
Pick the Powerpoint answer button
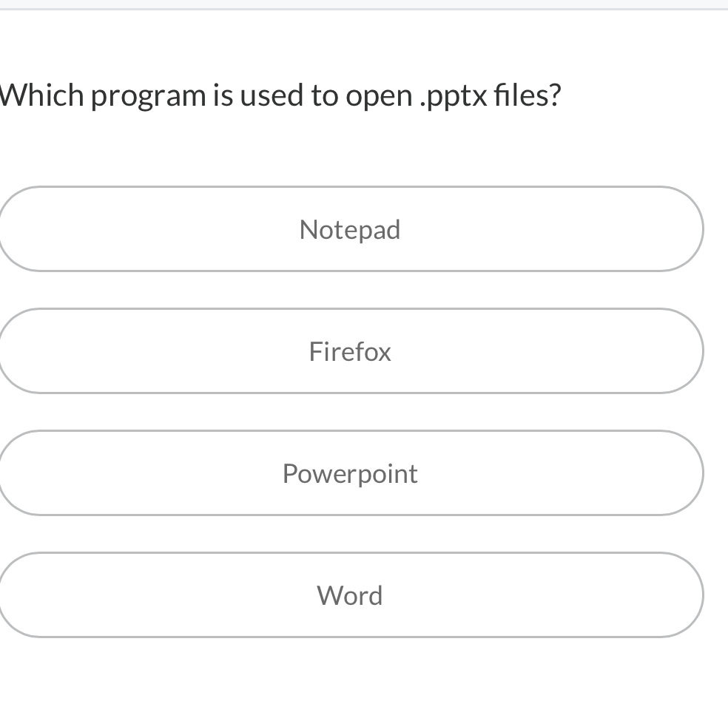350,473
